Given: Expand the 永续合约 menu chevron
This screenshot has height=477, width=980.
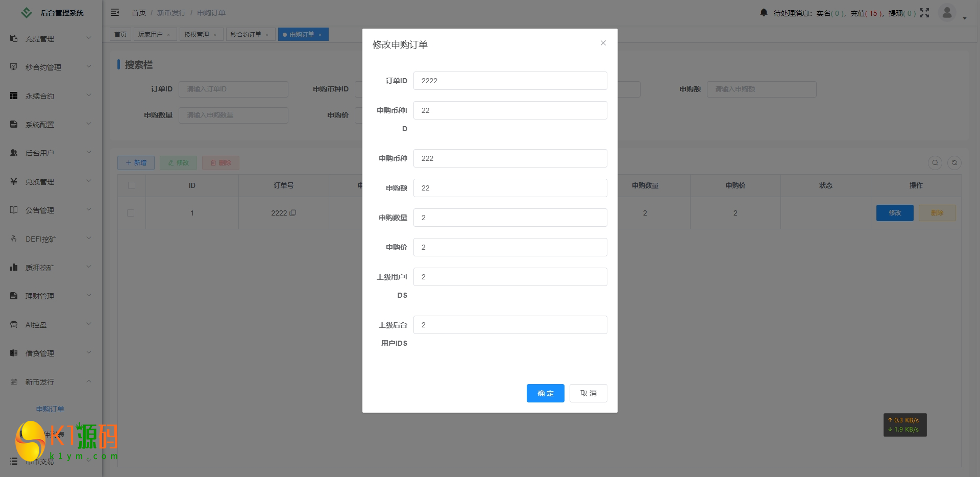Looking at the screenshot, I should (x=89, y=96).
